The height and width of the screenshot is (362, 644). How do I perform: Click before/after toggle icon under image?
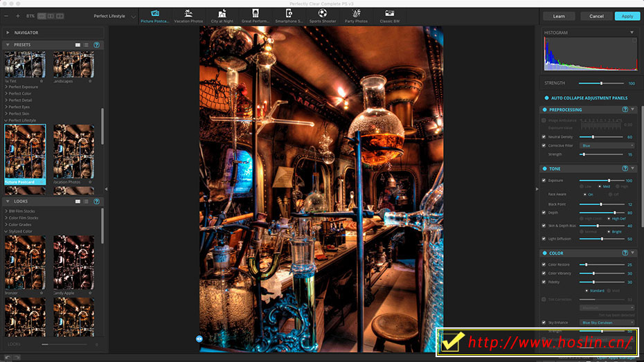[199, 338]
